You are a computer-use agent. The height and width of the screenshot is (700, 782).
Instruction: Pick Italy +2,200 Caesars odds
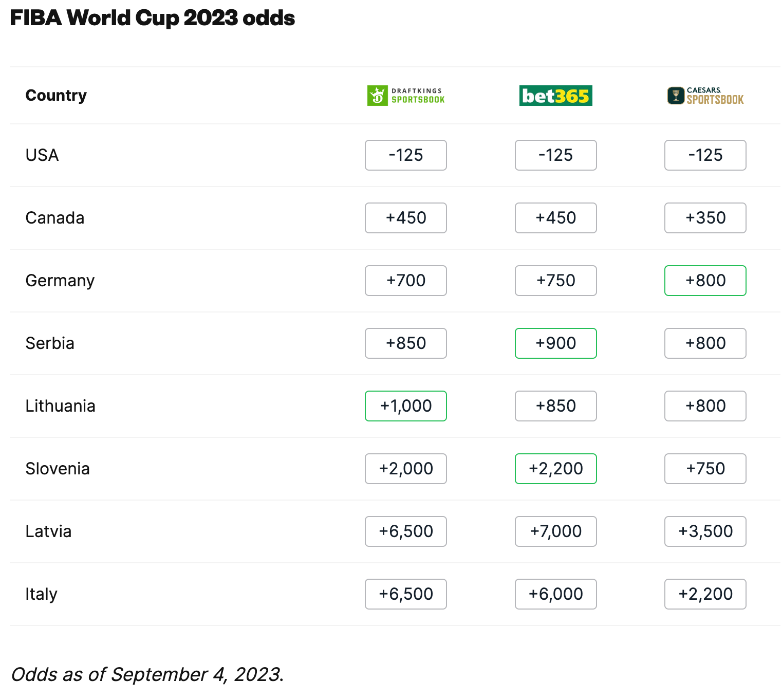(705, 594)
